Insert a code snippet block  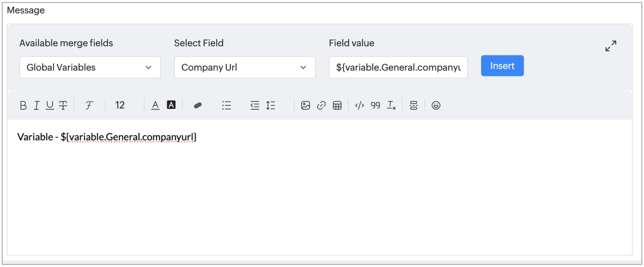(x=359, y=105)
